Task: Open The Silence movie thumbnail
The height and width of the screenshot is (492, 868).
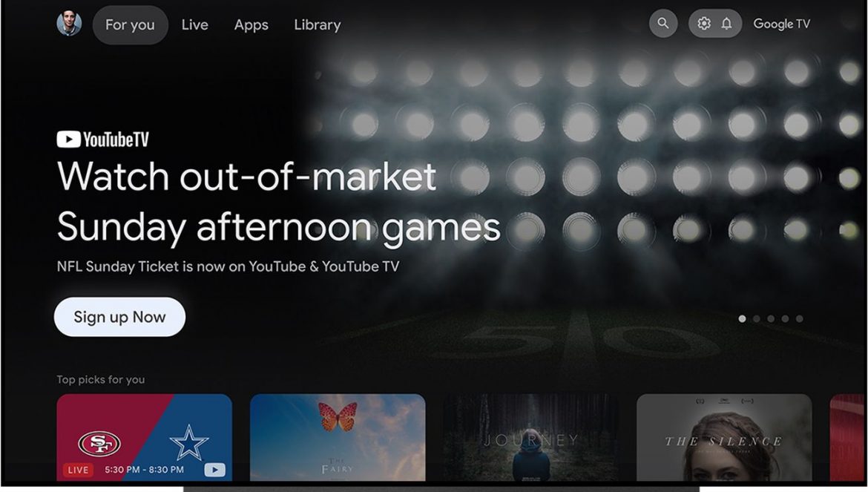Action: pyautogui.click(x=724, y=437)
